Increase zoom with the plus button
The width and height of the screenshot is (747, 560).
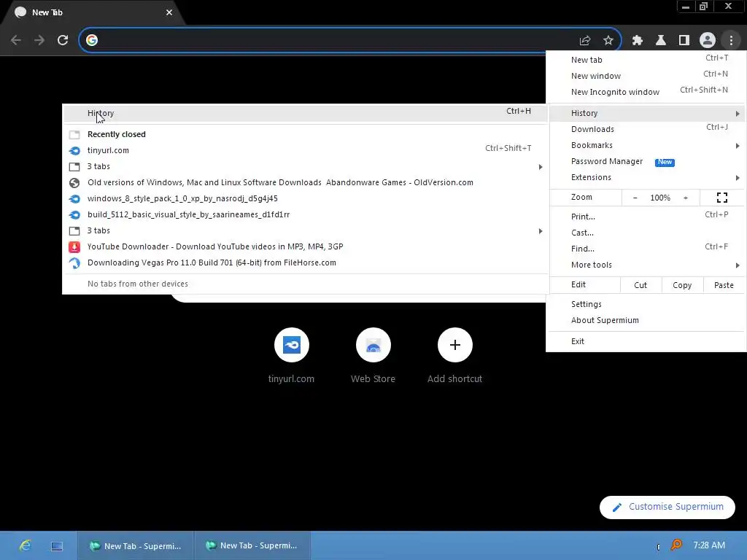pos(686,198)
